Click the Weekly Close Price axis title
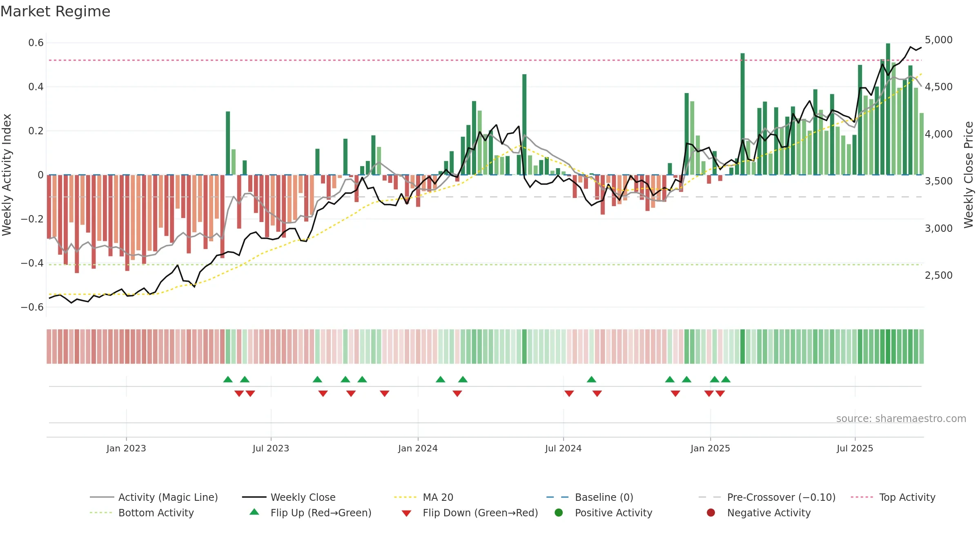Viewport: 980px width, 551px height. pyautogui.click(x=969, y=175)
